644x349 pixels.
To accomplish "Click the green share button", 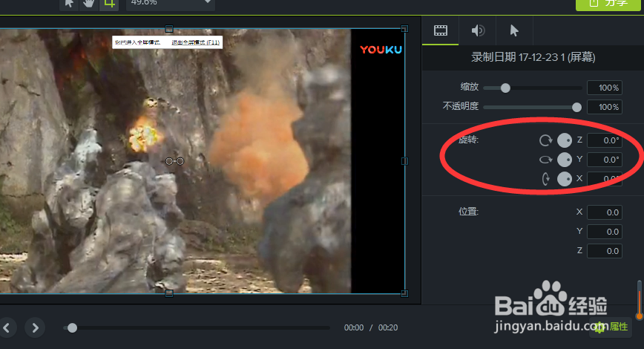I will (608, 4).
